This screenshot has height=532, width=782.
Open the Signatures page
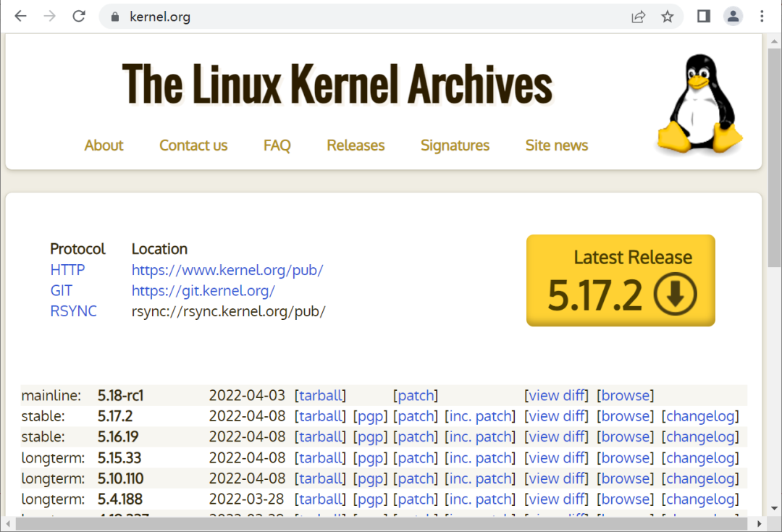[455, 145]
